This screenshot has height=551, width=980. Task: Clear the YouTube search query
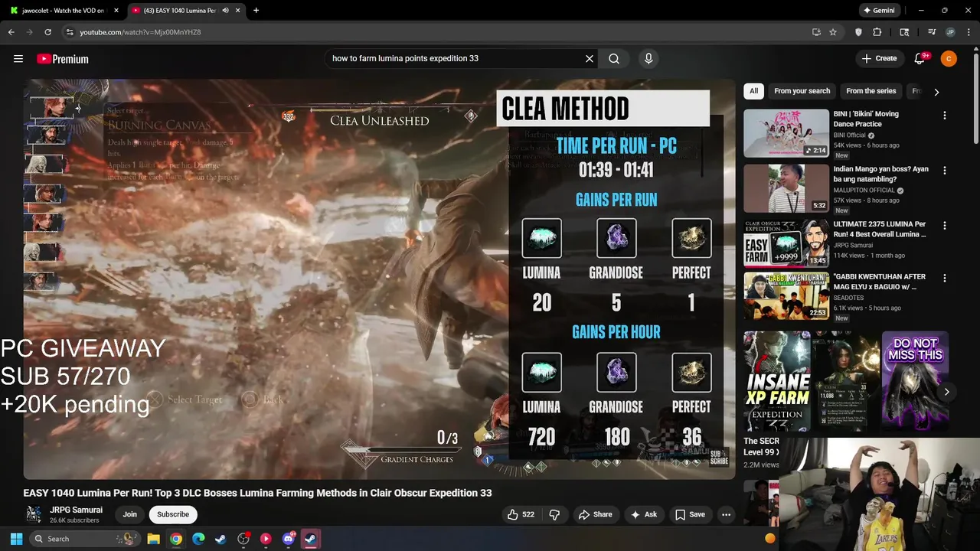pos(590,58)
